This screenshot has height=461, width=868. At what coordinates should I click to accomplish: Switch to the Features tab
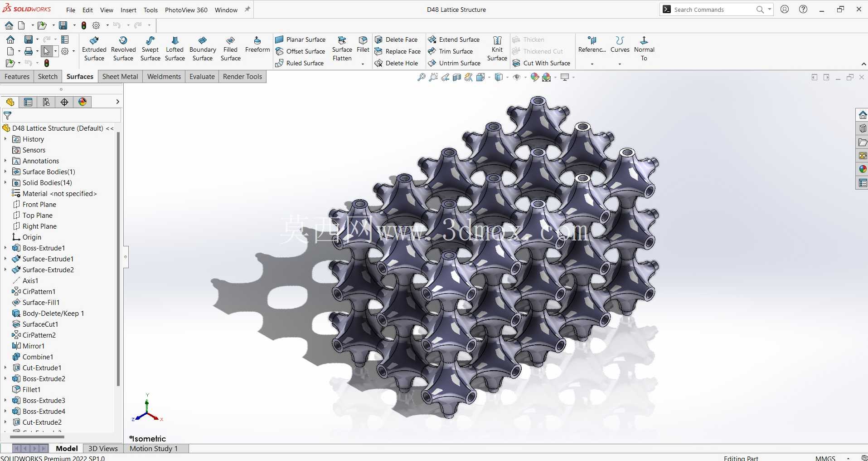(17, 77)
